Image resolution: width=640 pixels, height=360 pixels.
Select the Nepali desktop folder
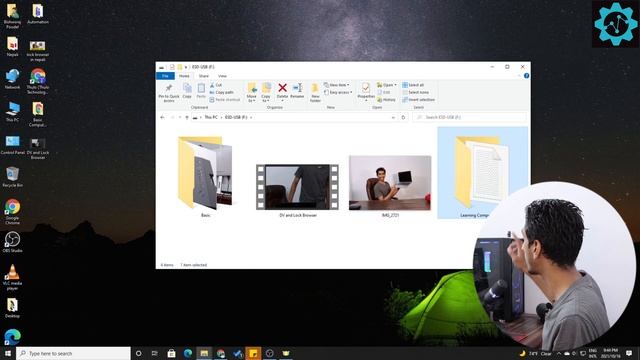[13, 46]
